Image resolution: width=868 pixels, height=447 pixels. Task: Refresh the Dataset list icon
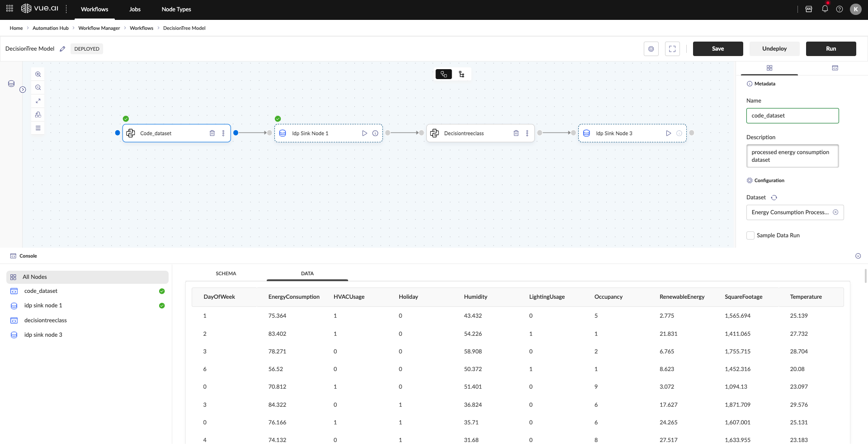(774, 198)
